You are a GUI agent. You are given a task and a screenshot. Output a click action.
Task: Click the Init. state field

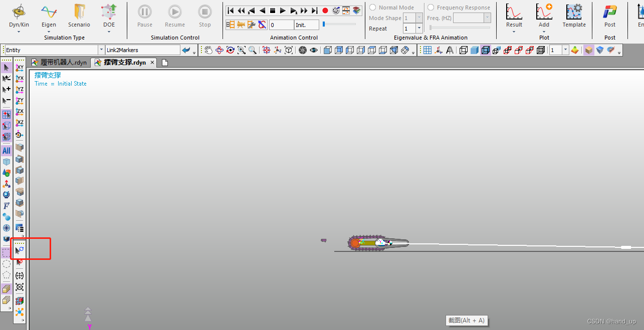[x=307, y=25]
